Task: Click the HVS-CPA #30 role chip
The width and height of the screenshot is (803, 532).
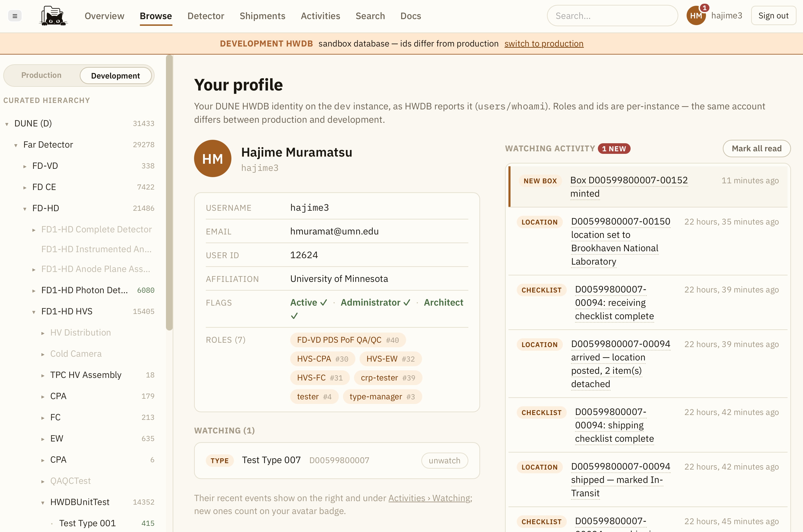Action: (x=322, y=359)
